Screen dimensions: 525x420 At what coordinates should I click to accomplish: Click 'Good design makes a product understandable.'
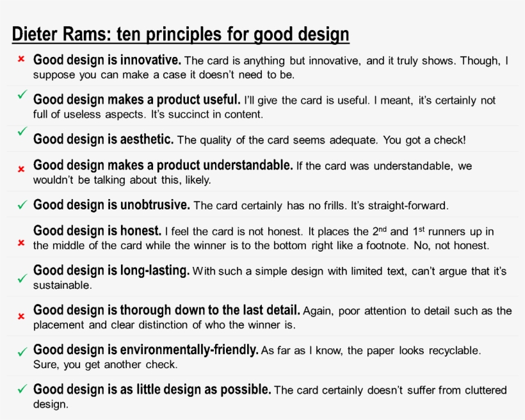(163, 165)
